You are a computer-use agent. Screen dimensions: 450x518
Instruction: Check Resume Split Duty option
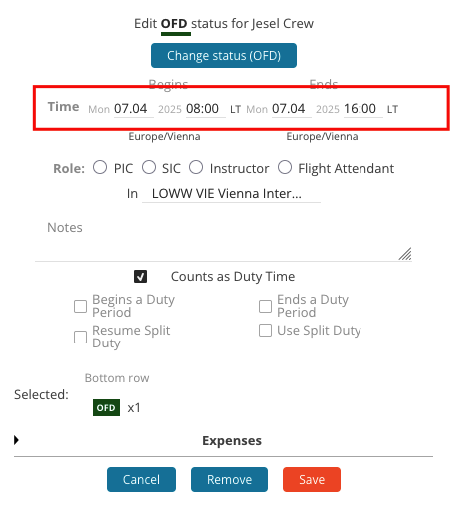click(80, 337)
